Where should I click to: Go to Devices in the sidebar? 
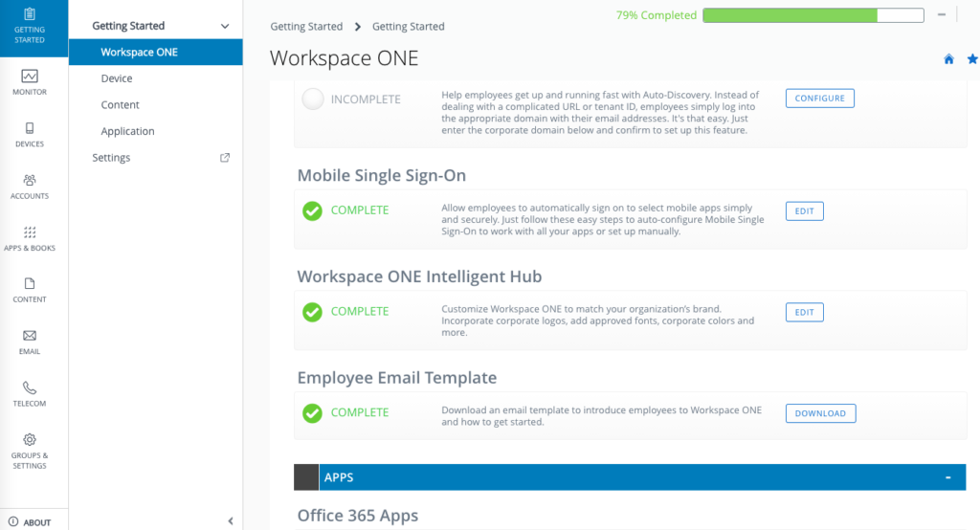[30, 129]
